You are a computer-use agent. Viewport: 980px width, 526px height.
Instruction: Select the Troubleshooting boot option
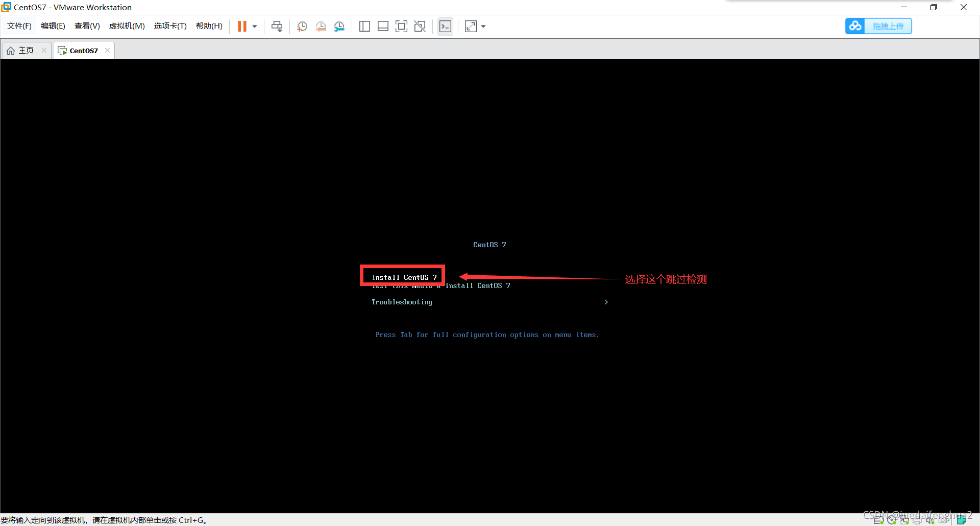(x=402, y=302)
